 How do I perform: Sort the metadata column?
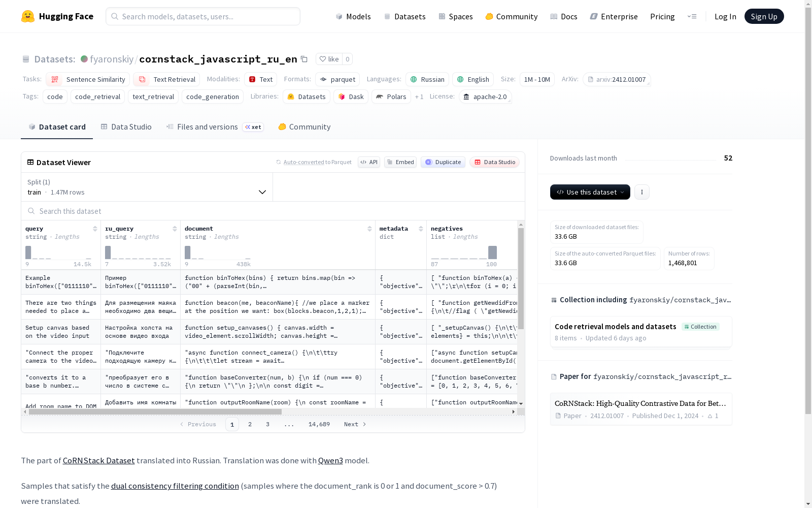point(421,229)
